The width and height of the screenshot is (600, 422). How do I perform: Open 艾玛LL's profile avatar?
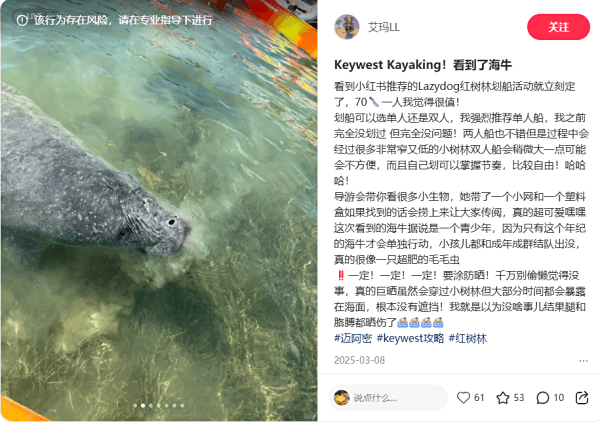pyautogui.click(x=347, y=27)
